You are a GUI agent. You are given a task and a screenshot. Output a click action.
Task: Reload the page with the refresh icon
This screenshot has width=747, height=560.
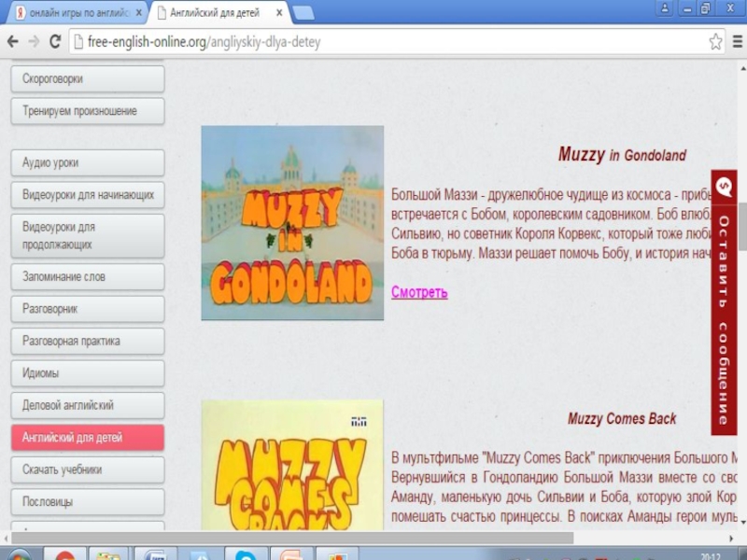(x=55, y=42)
